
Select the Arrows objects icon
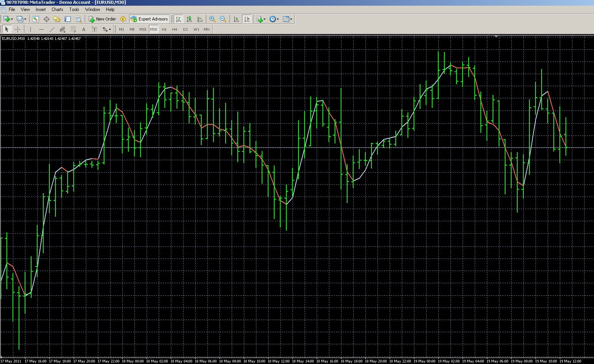pos(105,29)
